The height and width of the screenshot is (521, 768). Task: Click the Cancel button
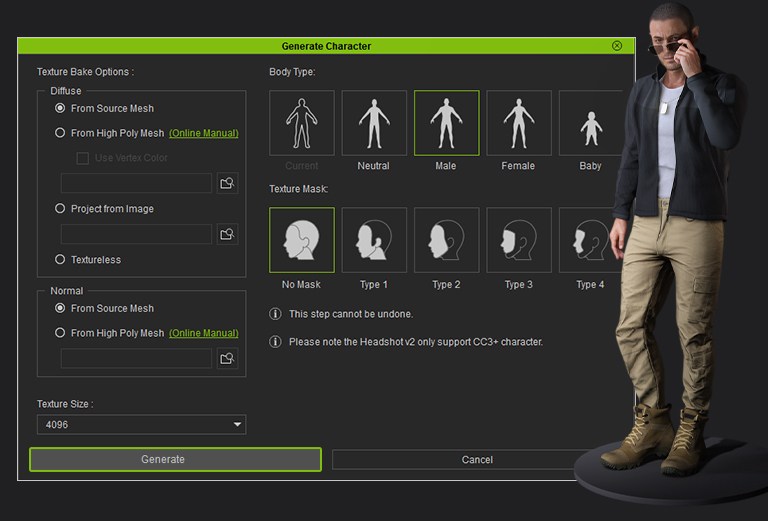pos(477,460)
